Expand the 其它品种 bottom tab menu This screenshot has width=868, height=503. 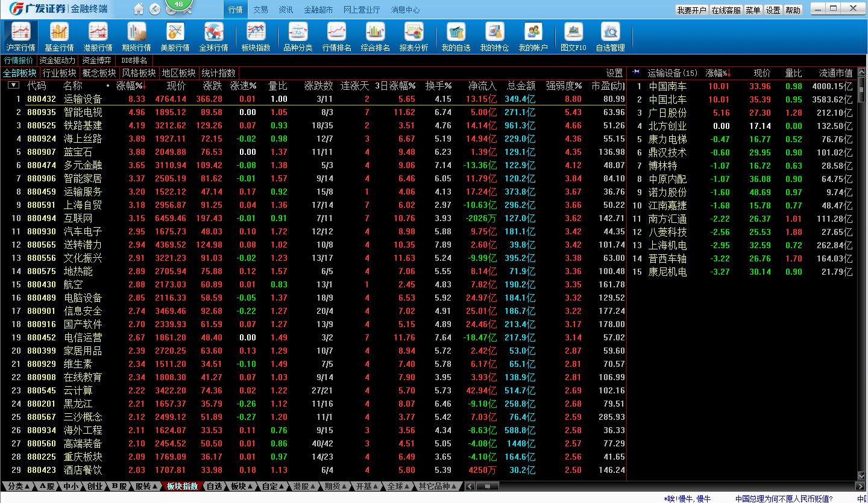tap(438, 486)
